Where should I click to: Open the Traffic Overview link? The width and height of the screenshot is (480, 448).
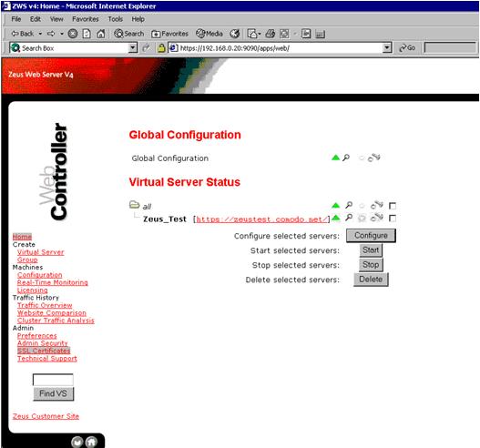45,305
